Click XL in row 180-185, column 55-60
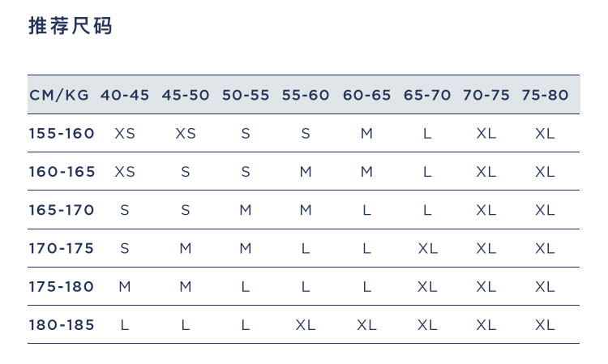This screenshot has height=364, width=608. [306, 325]
